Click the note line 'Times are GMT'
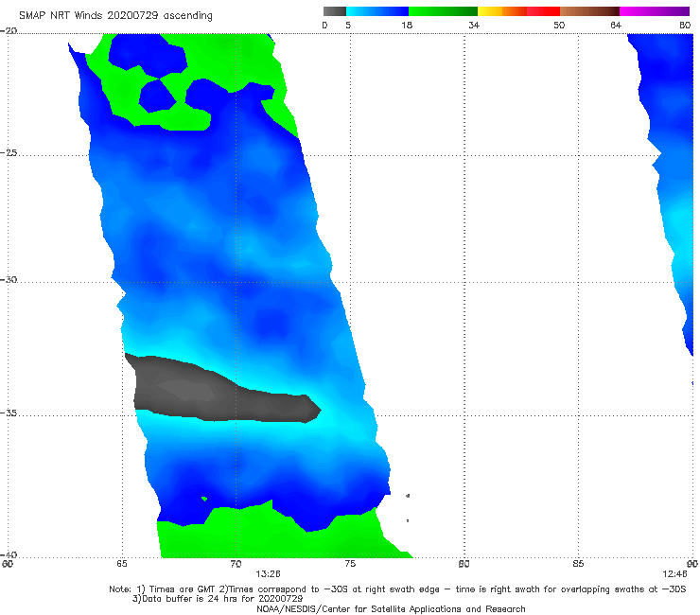 coord(397,589)
